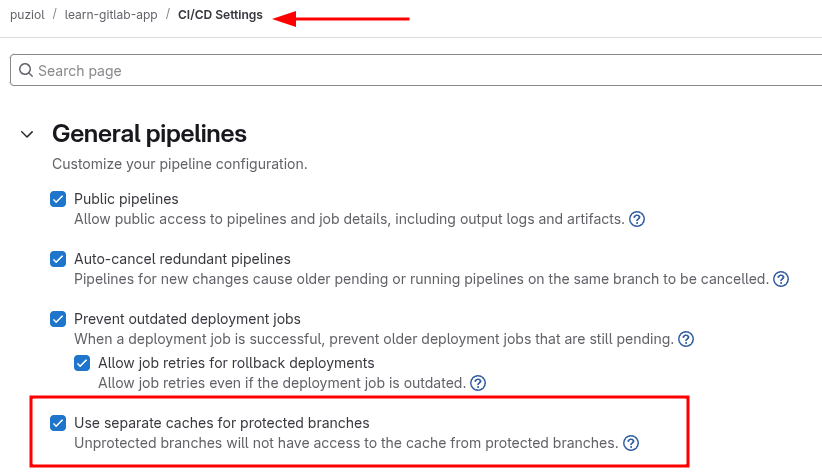Click help icon for outdated deployment jobs
This screenshot has width=822, height=474.
pyautogui.click(x=686, y=339)
